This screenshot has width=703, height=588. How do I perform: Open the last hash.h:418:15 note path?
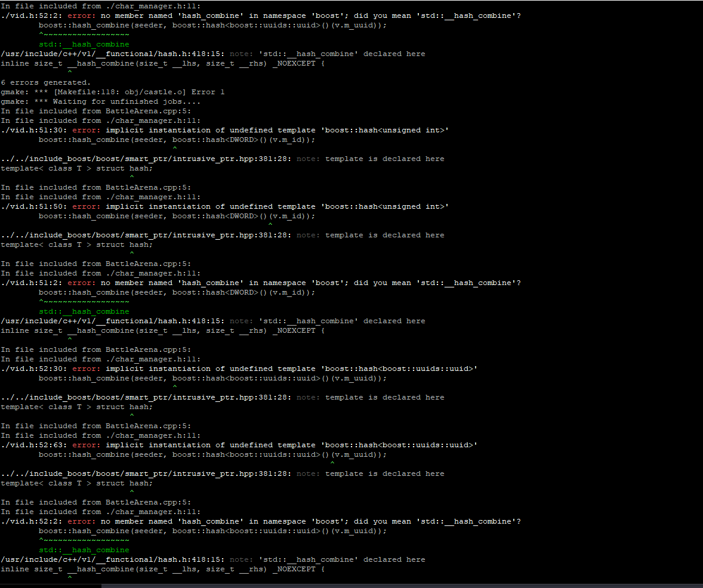pyautogui.click(x=112, y=559)
